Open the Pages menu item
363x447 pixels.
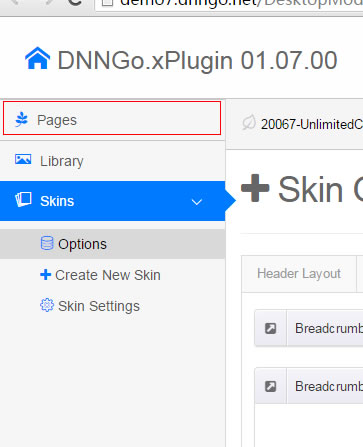(112, 118)
